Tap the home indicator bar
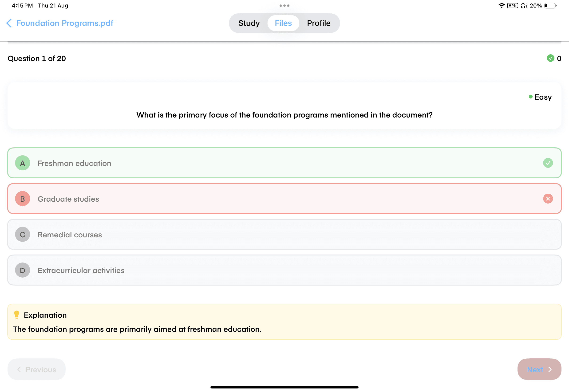569x392 pixels. tap(284, 387)
